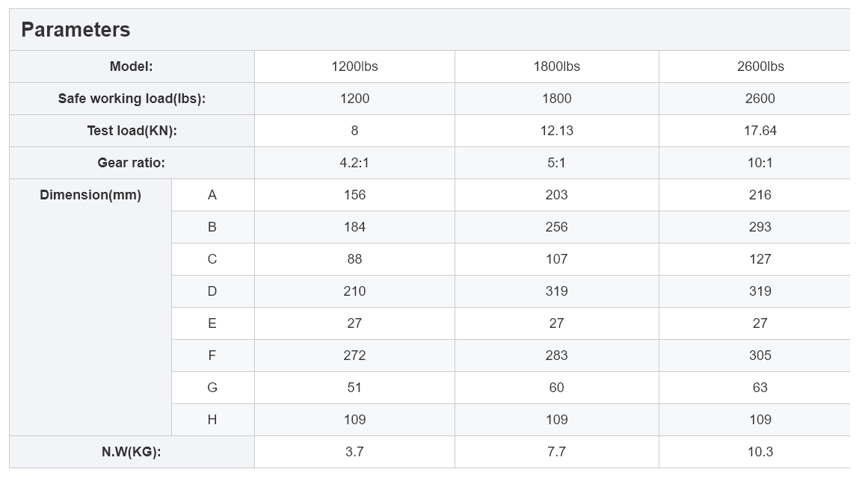Click the 1800lbs model column header
Screen dimensions: 868x478
coord(556,66)
